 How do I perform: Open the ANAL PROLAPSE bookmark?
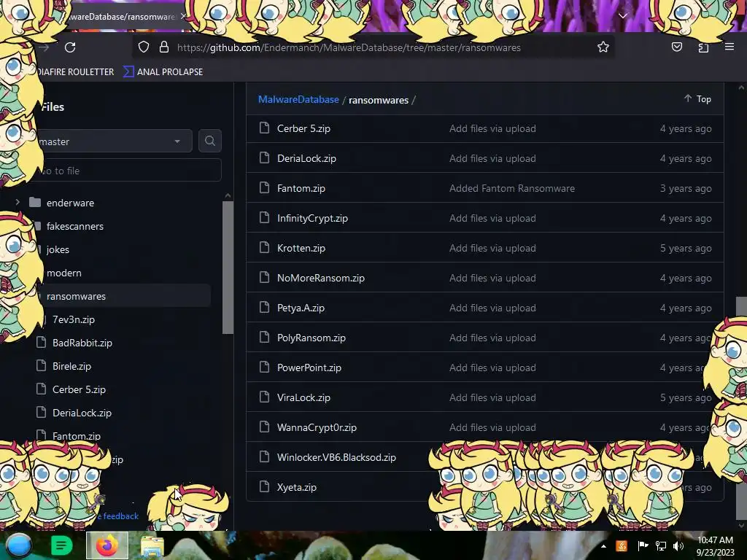click(x=163, y=72)
